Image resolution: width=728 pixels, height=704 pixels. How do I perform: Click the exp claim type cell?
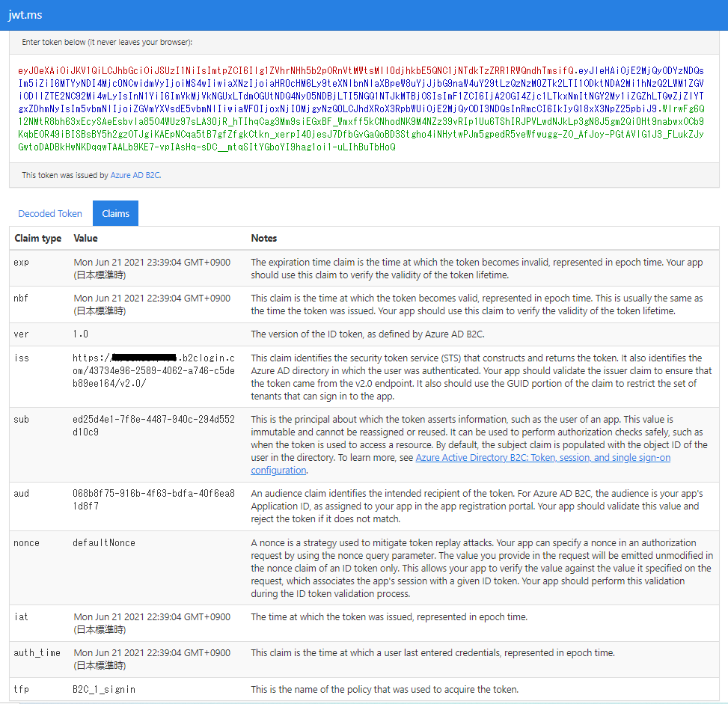click(22, 263)
